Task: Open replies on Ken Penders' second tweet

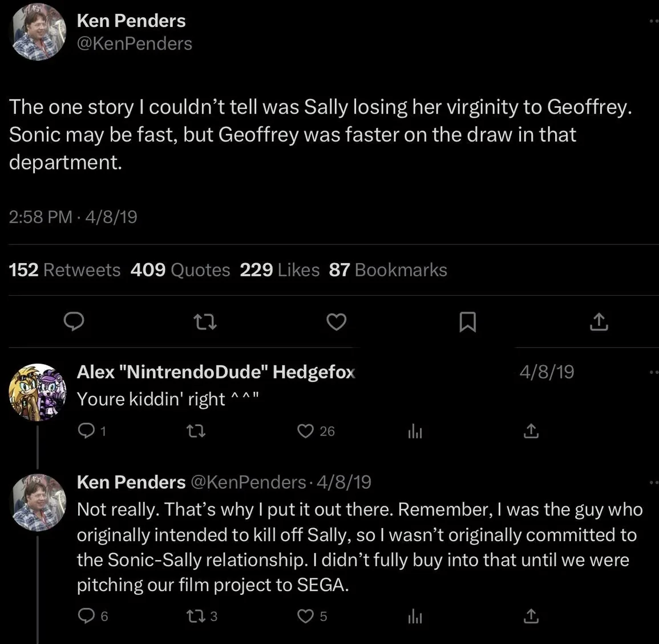Action: pos(86,616)
